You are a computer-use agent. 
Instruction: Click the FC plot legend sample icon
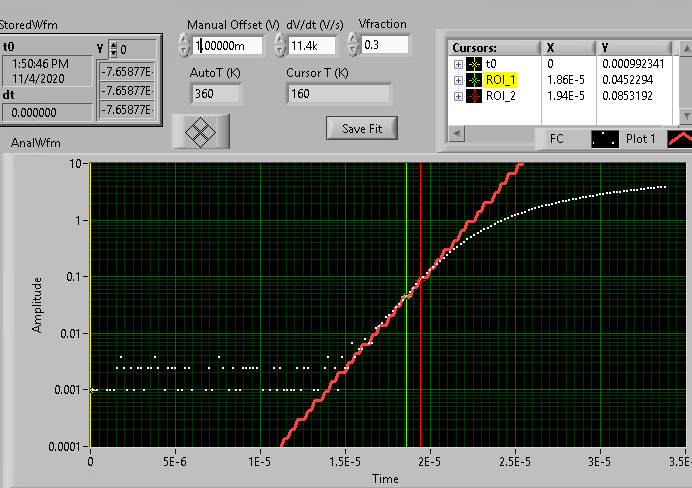[x=605, y=139]
